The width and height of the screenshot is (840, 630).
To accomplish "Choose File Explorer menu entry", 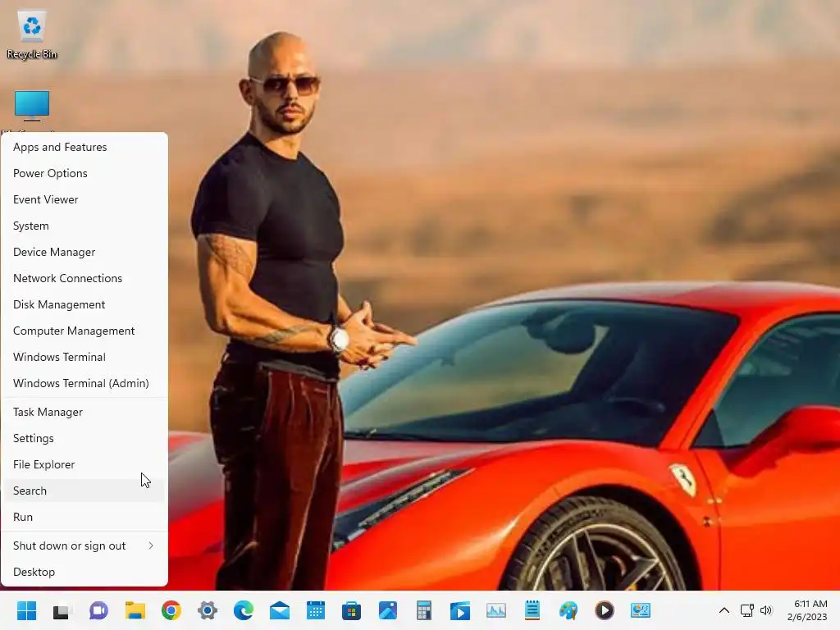I will coord(84,464).
